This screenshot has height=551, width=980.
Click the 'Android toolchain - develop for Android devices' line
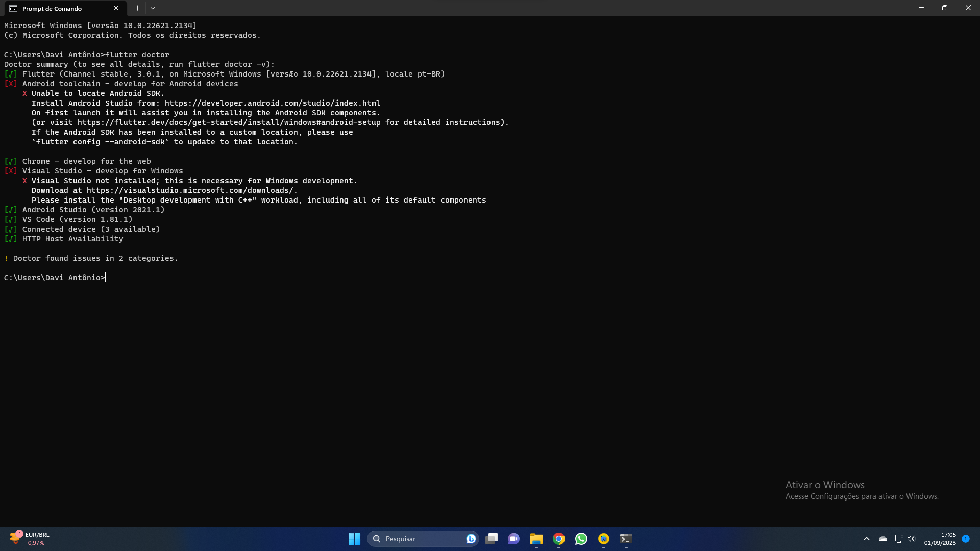coord(130,84)
